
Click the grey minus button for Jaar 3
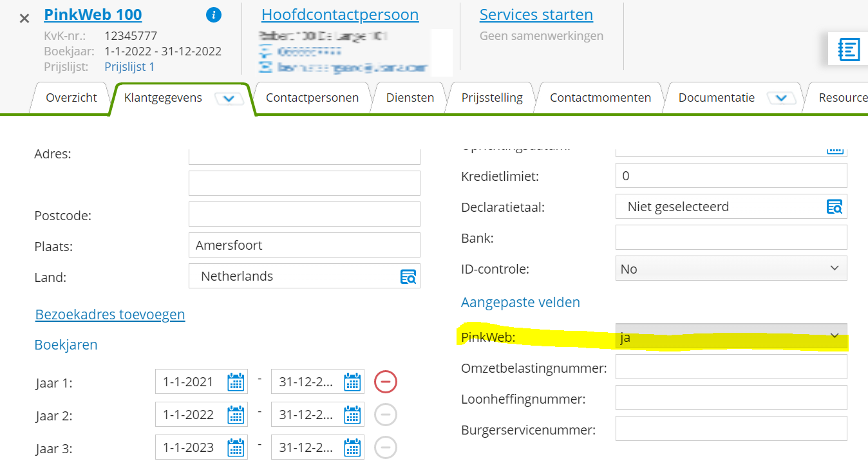click(386, 448)
